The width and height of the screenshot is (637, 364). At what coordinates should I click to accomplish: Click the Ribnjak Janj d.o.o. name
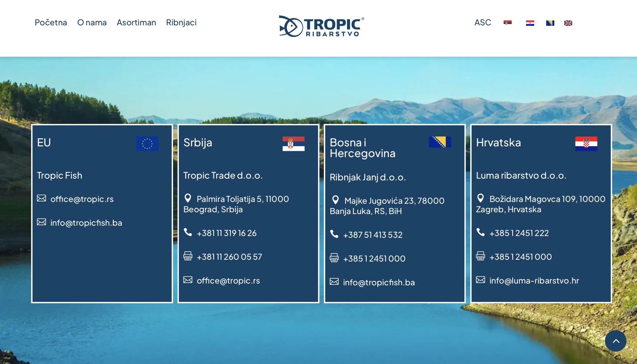368,177
